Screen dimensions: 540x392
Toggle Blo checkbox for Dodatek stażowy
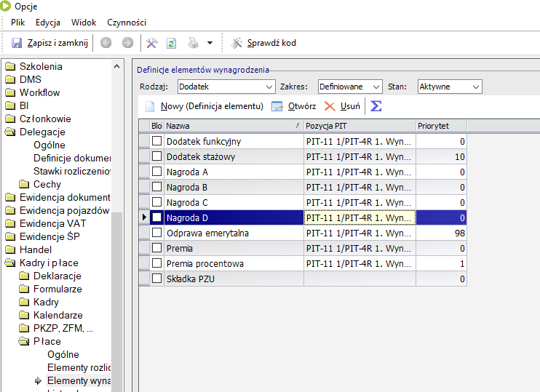156,156
